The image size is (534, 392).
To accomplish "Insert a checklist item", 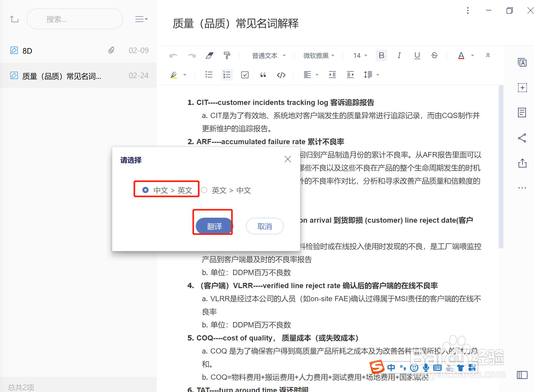I will [245, 75].
